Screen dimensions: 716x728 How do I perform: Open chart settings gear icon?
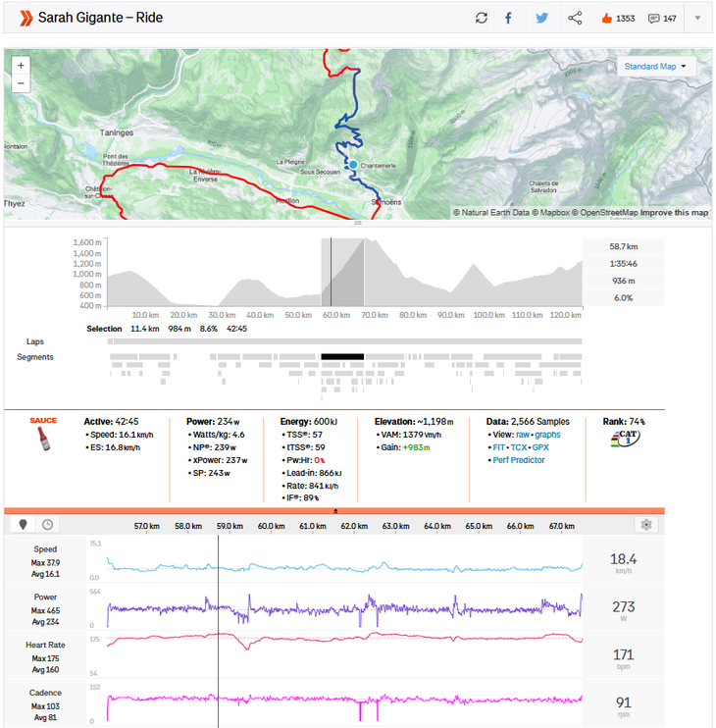click(645, 525)
